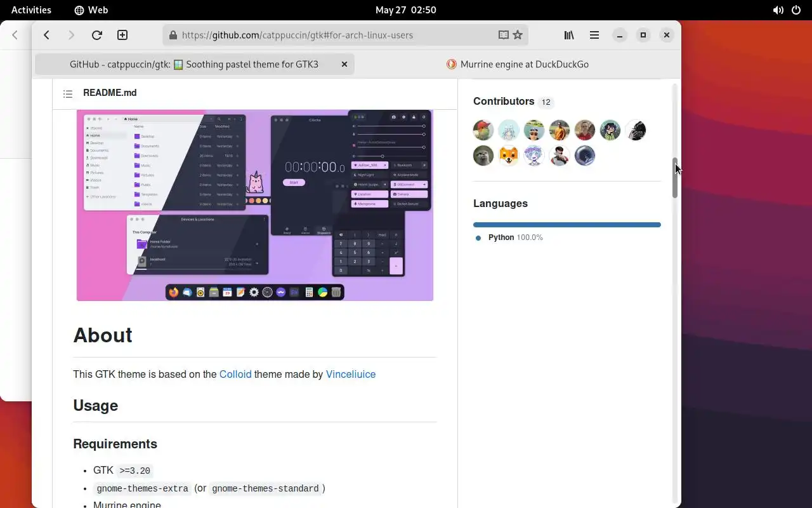Image resolution: width=812 pixels, height=508 pixels.
Task: Open the theme preview screenshot image
Action: 255,205
